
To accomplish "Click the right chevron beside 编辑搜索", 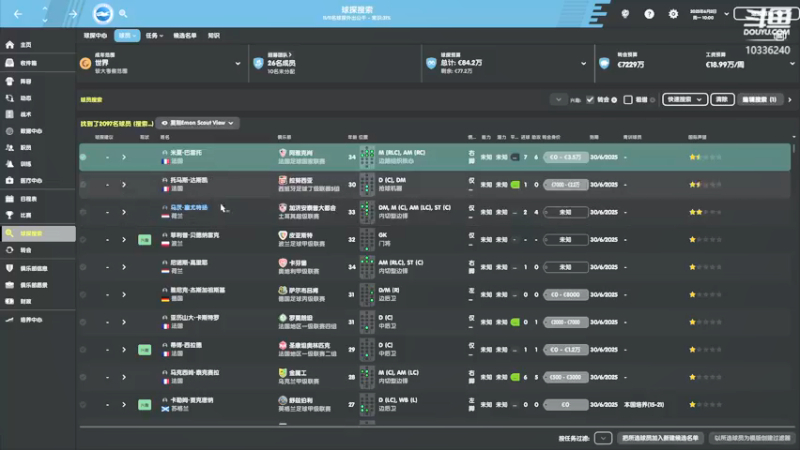I will [790, 100].
